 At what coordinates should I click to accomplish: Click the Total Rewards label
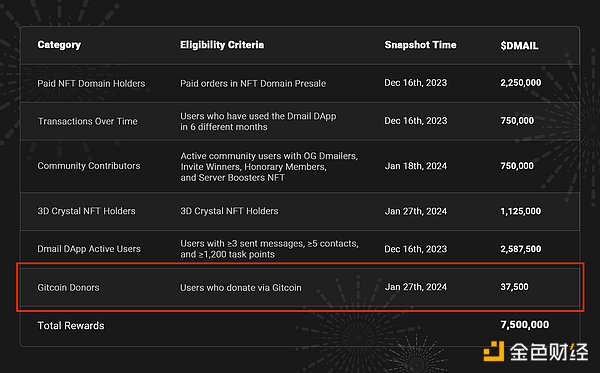(71, 326)
